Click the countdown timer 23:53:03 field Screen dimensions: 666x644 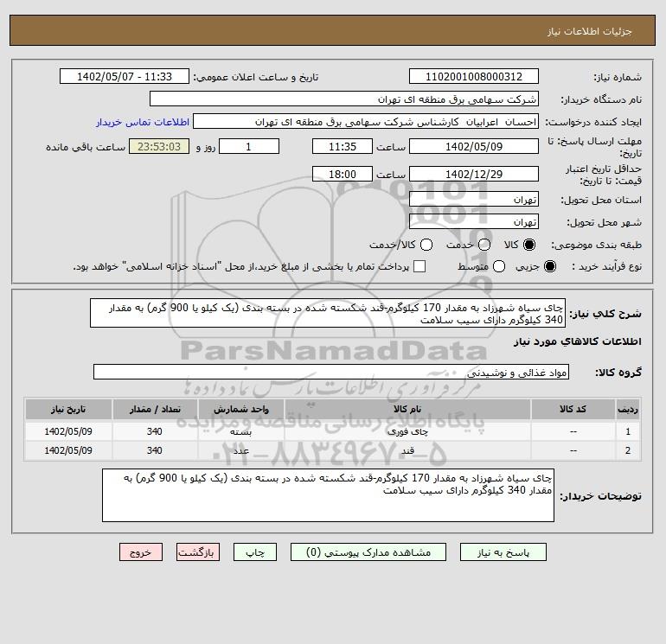click(159, 146)
